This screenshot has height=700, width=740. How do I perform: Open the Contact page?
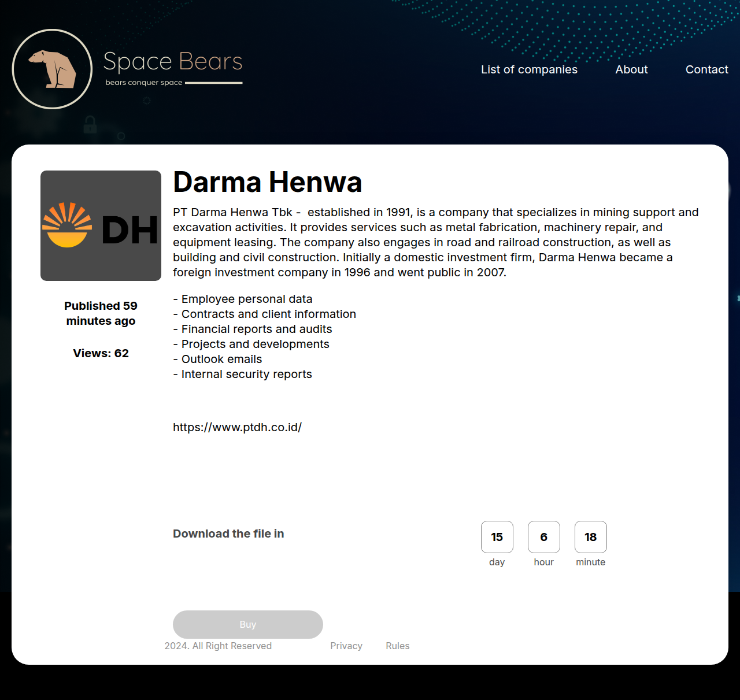[x=706, y=69]
